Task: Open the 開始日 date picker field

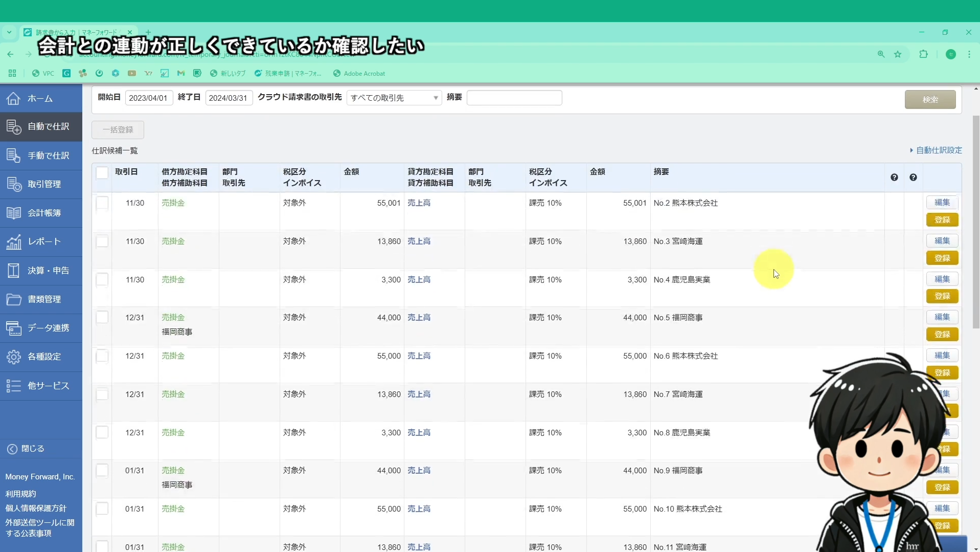Action: coord(148,98)
